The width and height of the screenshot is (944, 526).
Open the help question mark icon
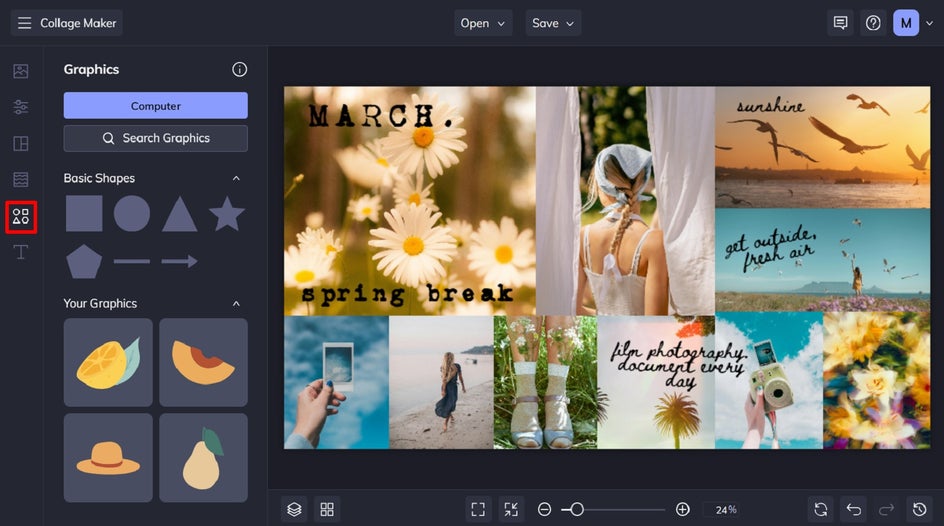pyautogui.click(x=873, y=23)
